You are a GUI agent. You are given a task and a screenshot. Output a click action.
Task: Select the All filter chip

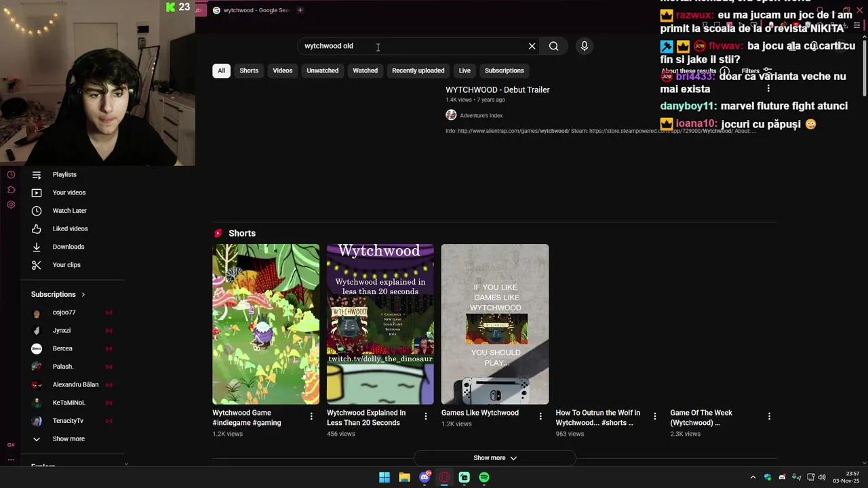coord(221,70)
